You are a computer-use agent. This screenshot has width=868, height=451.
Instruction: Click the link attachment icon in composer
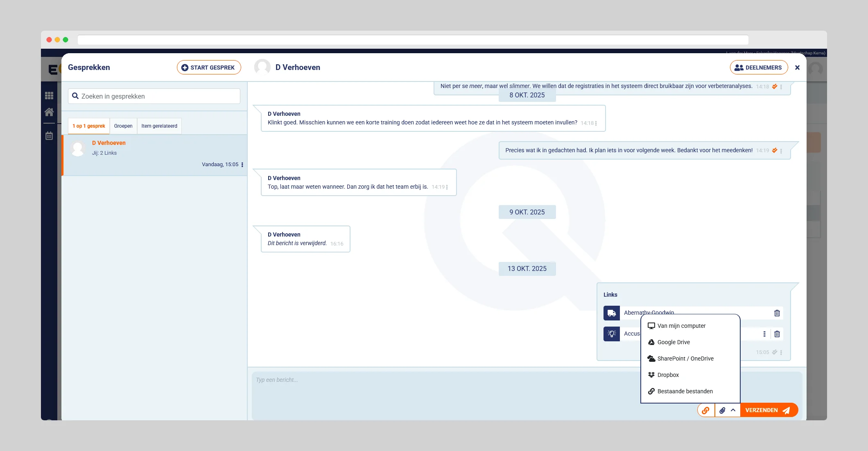(x=706, y=410)
